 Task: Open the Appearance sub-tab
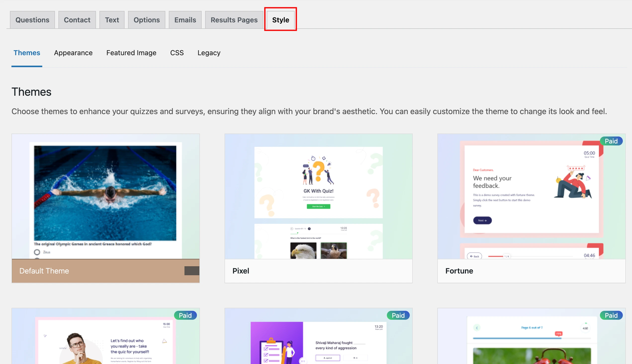[x=73, y=53]
